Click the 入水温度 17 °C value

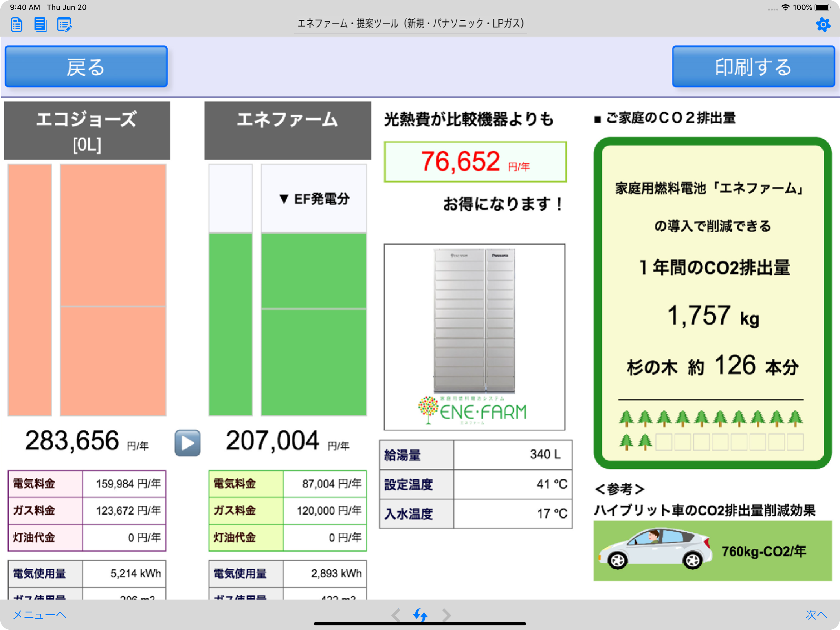(x=513, y=514)
